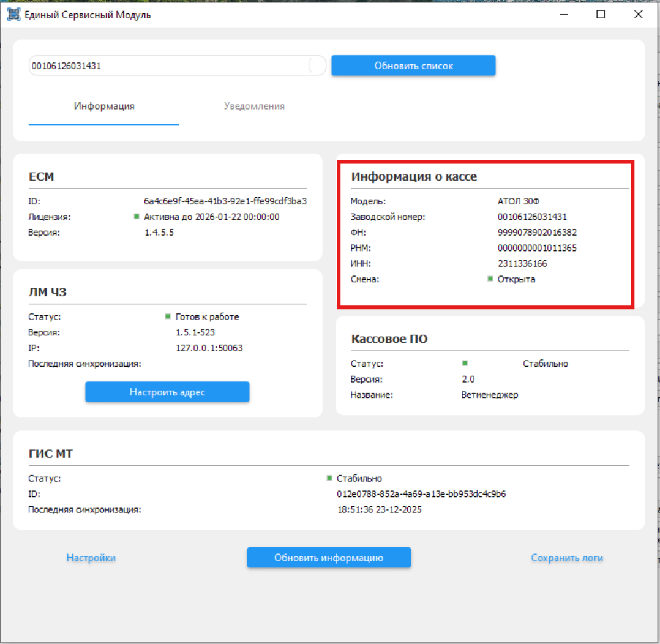Switch to the Информация tab

[104, 106]
